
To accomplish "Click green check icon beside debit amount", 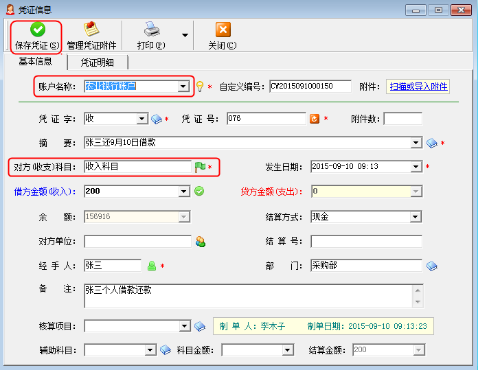I will click(199, 191).
